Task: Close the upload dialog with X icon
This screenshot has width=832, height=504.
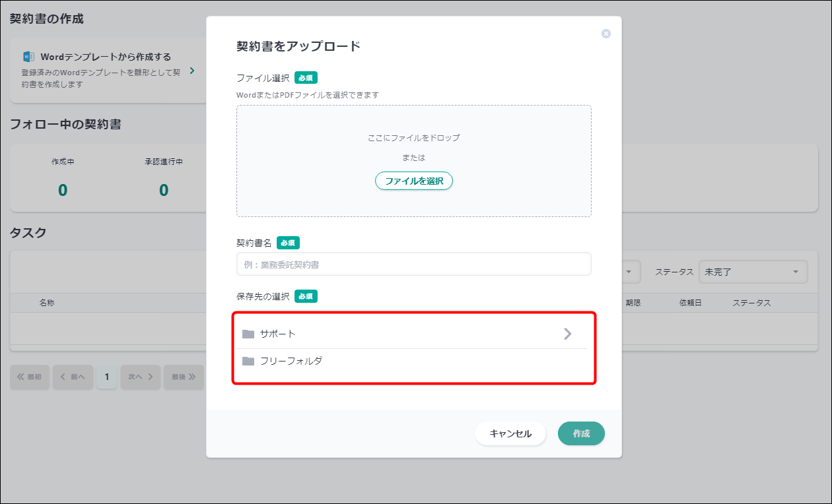Action: [x=606, y=34]
